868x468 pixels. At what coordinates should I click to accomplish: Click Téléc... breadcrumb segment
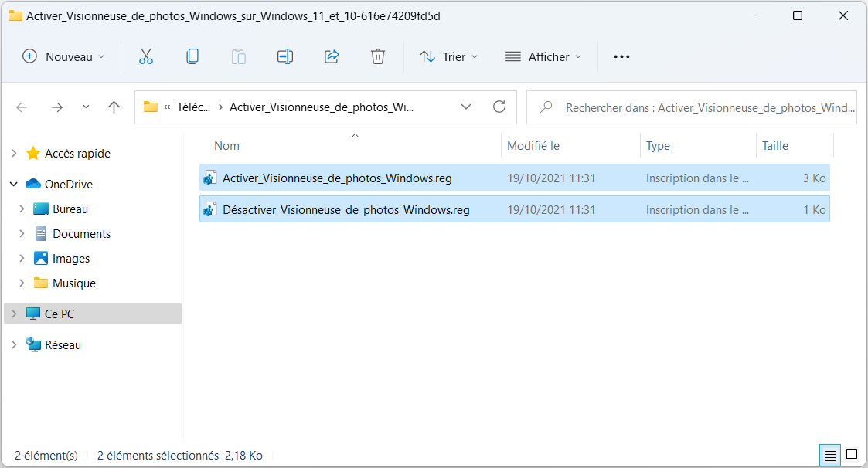tap(193, 107)
